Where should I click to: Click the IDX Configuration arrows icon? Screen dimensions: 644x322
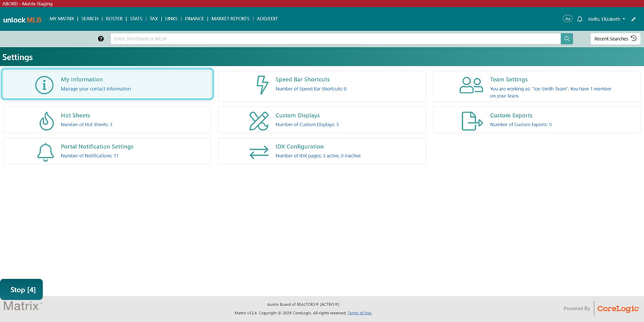(x=259, y=152)
